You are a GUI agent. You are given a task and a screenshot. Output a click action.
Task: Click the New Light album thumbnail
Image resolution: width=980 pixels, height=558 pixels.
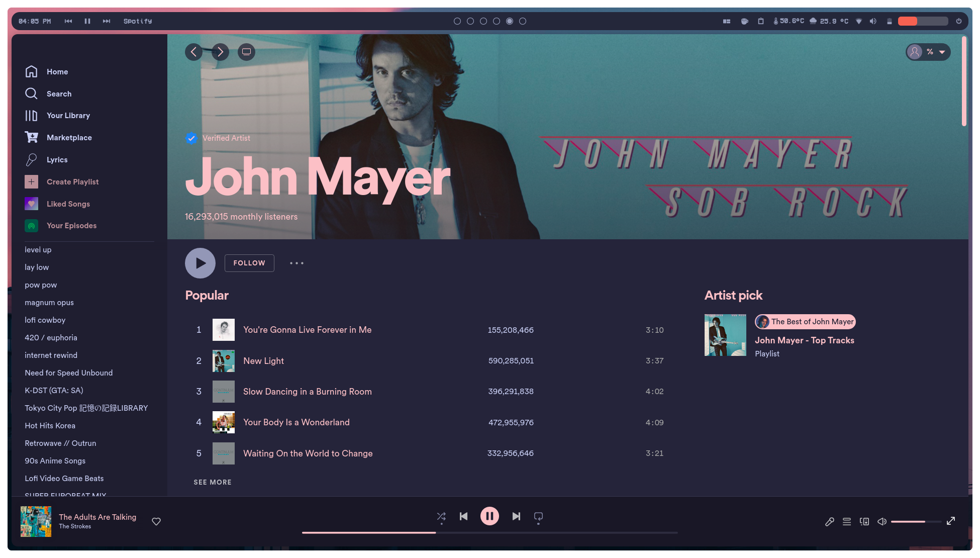click(x=224, y=361)
